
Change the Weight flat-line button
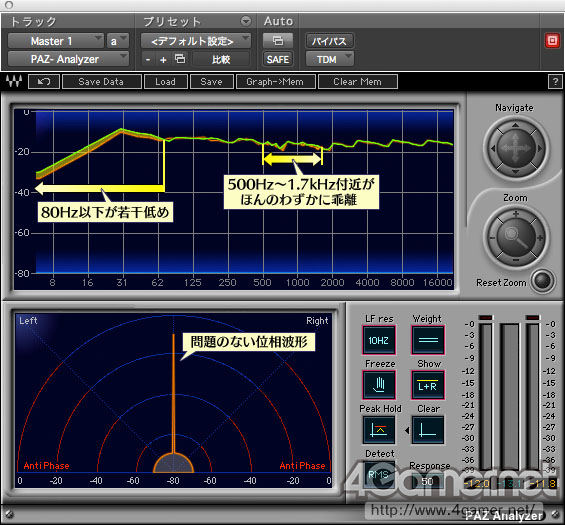pyautogui.click(x=428, y=340)
